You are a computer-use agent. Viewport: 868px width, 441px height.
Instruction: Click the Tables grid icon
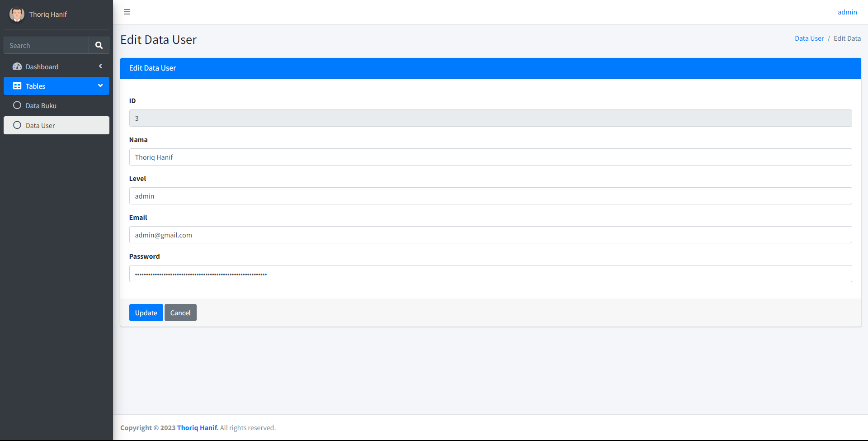[x=17, y=86]
